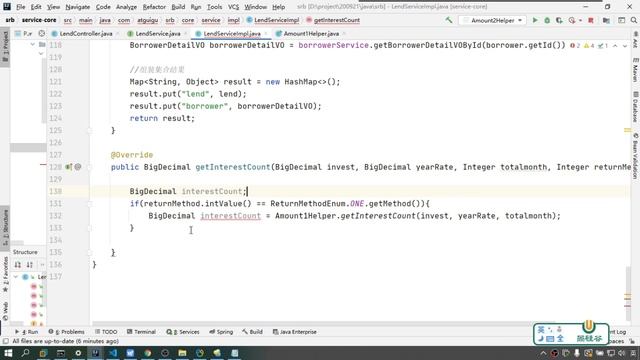Collapse the folder node in the Project tree

click(x=32, y=44)
